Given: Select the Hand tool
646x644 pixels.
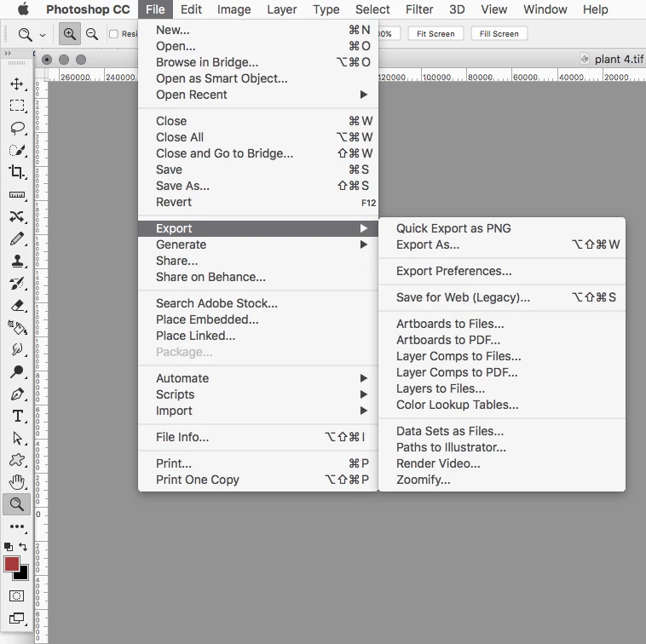Looking at the screenshot, I should pos(17,482).
